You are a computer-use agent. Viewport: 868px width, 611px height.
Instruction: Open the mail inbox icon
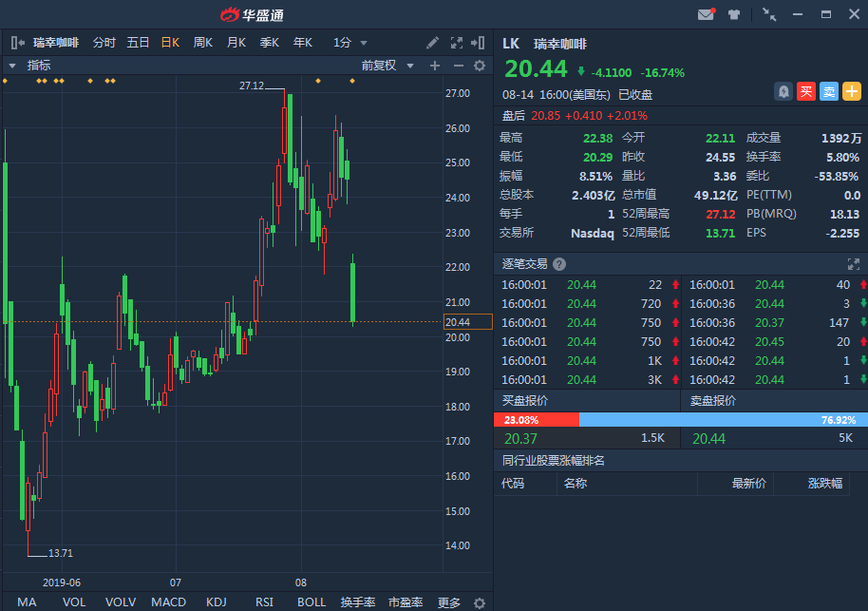pos(706,14)
